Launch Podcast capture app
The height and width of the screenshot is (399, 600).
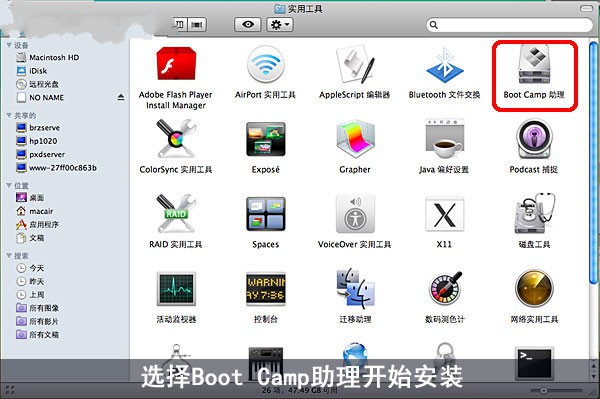(x=534, y=139)
